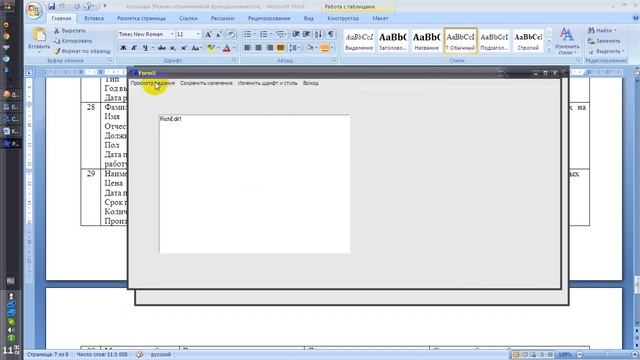Open the Change Case (Aa) menu
Viewport: 640px width, 360px height.
196,48
